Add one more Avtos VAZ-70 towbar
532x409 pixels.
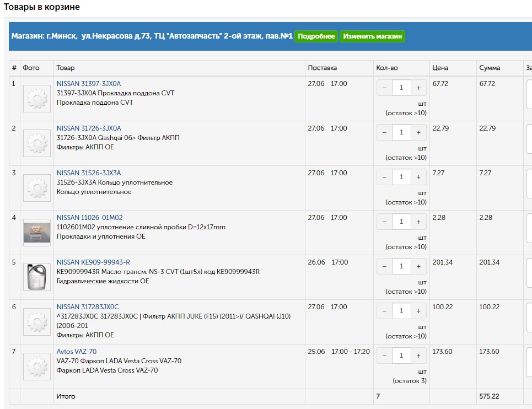pos(418,356)
